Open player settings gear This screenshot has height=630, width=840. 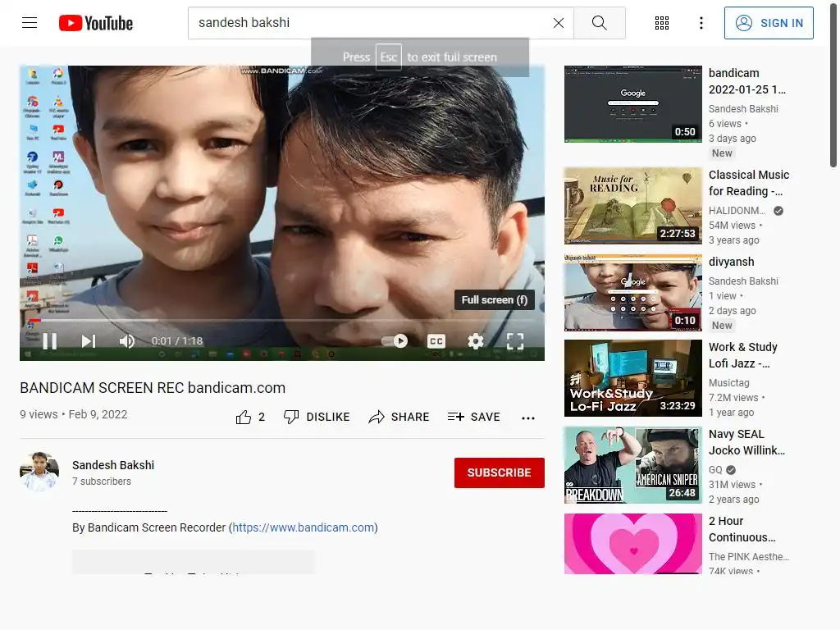(x=476, y=341)
